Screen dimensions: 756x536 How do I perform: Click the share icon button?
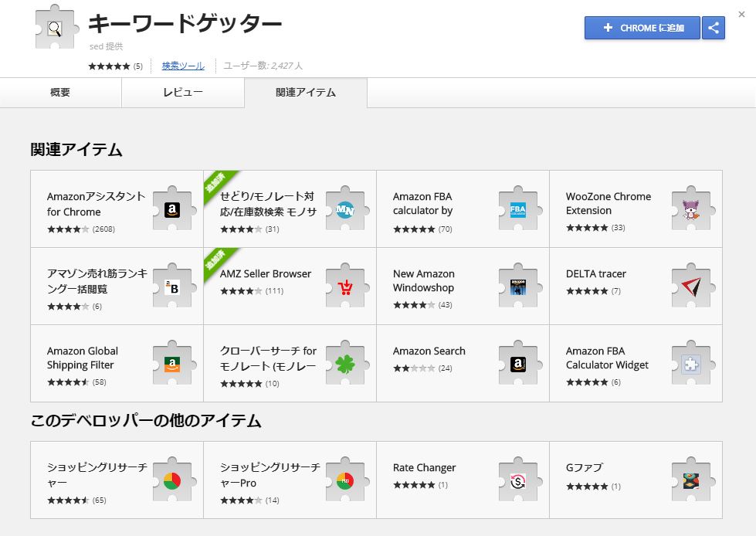click(714, 28)
